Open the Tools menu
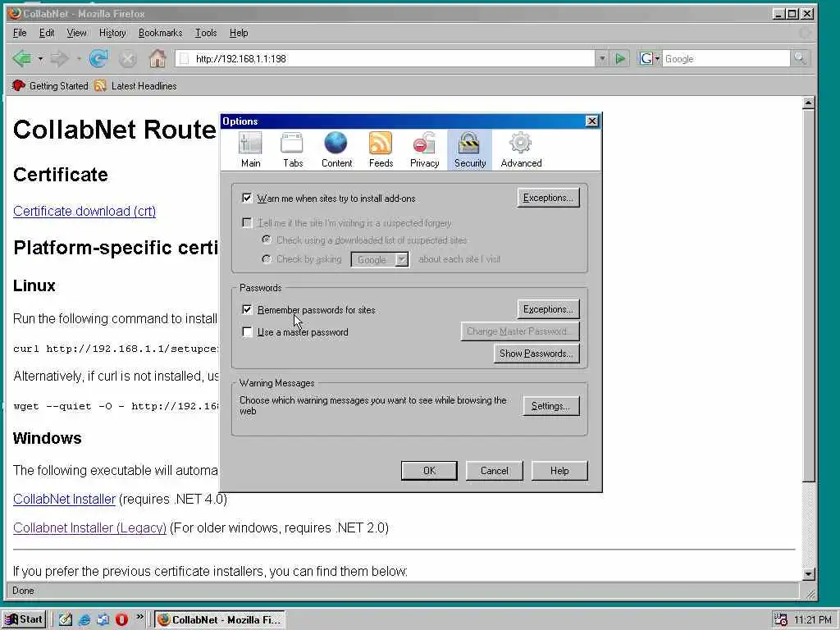840x630 pixels. point(206,33)
